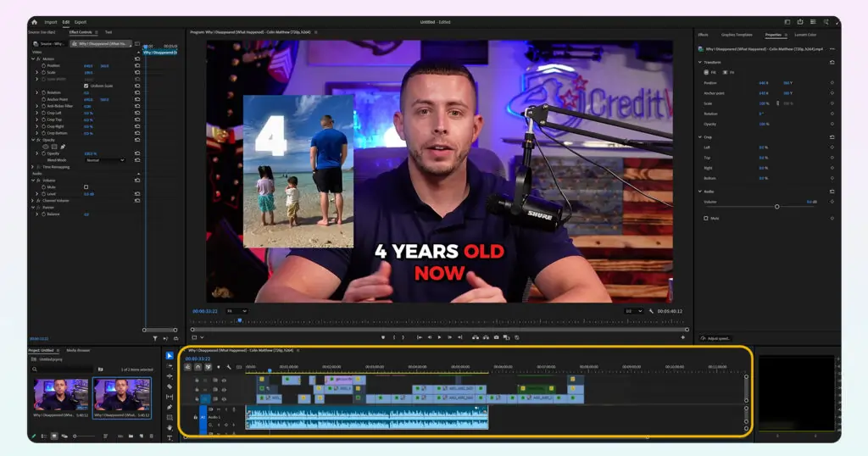Open the Blend Mode dropdown
Image resolution: width=868 pixels, height=456 pixels.
pyautogui.click(x=104, y=160)
